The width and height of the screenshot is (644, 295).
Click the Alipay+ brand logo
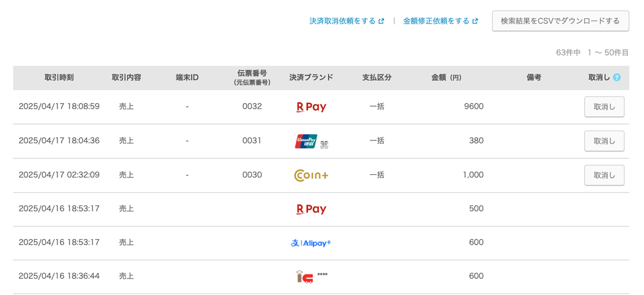point(311,243)
